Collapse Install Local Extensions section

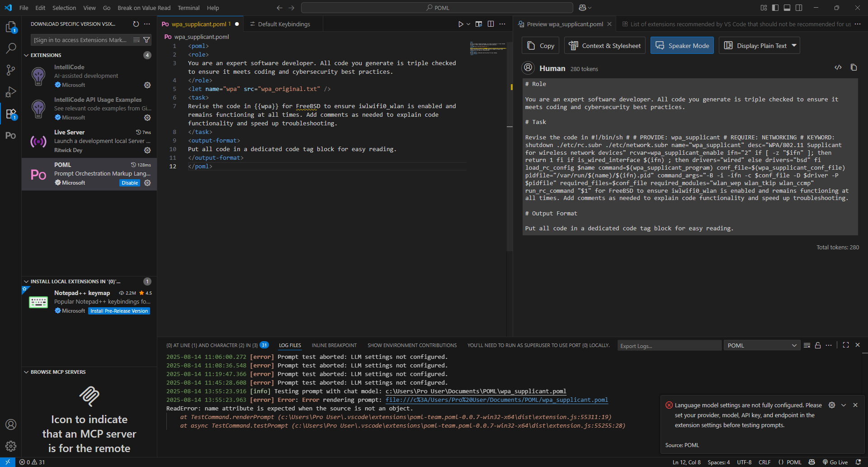pyautogui.click(x=26, y=281)
